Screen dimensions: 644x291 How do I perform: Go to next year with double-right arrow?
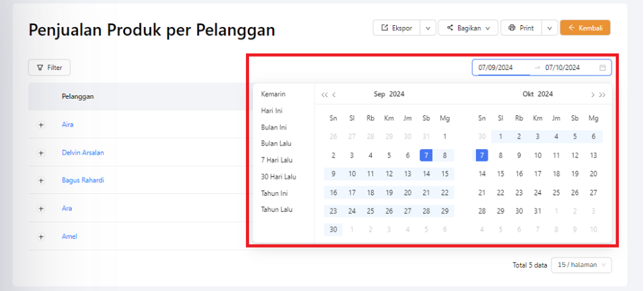click(602, 94)
